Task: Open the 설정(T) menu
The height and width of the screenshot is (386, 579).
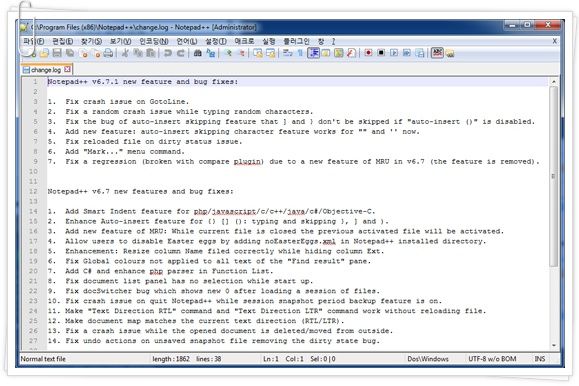Action: 216,41
